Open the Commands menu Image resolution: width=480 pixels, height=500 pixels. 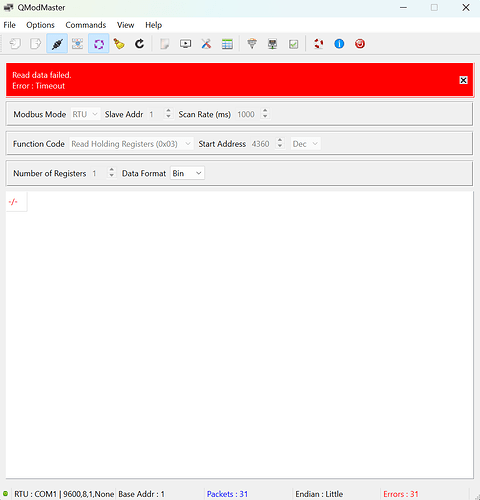[86, 25]
